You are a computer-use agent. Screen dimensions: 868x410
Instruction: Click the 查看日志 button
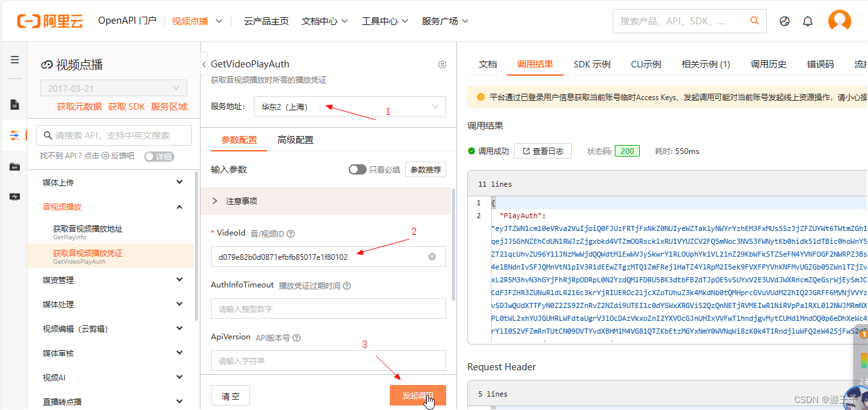[x=543, y=151]
